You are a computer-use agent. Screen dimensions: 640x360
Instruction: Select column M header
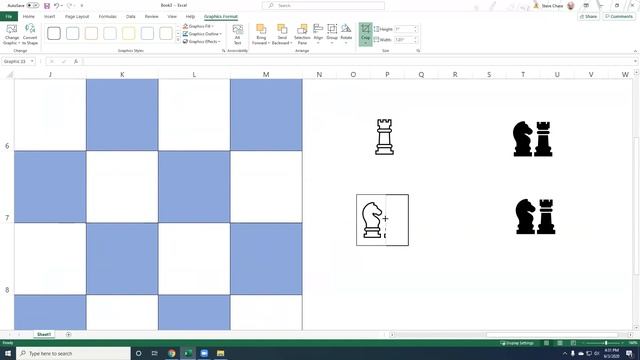click(266, 74)
